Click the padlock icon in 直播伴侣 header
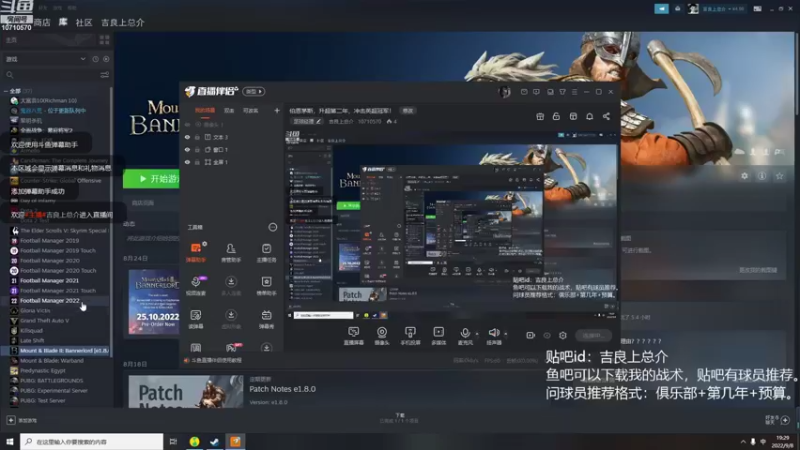Screen dimensions: 800x450 tap(556, 116)
